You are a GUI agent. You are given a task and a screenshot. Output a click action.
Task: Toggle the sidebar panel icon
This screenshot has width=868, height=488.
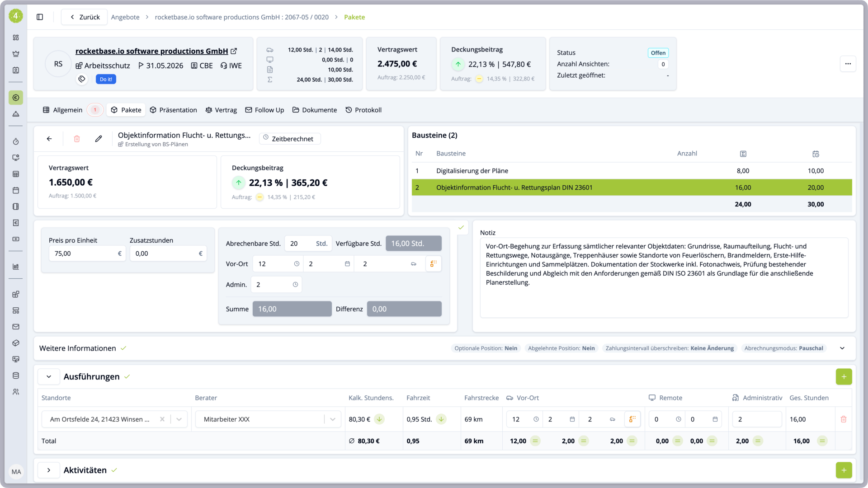tap(40, 17)
